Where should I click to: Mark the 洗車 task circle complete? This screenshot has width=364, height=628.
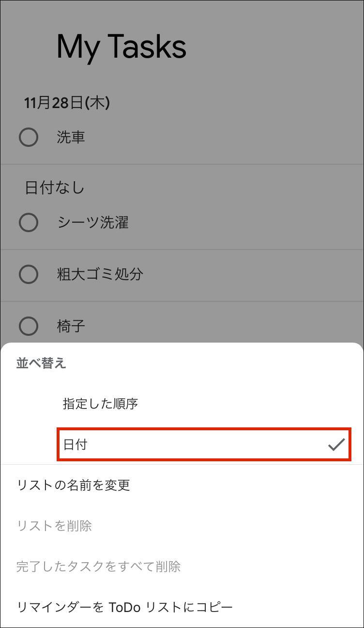(x=29, y=137)
